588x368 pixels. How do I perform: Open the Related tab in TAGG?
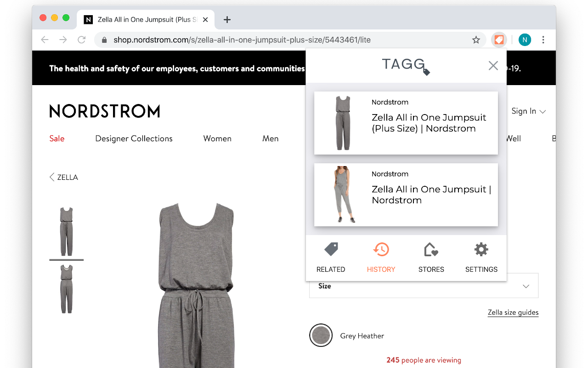(x=331, y=258)
